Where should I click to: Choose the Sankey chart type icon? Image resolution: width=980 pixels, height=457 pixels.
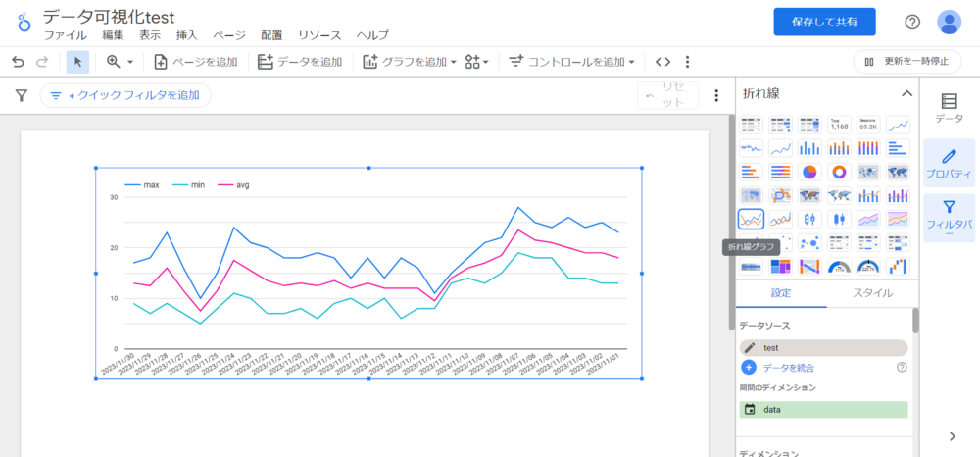point(810,267)
